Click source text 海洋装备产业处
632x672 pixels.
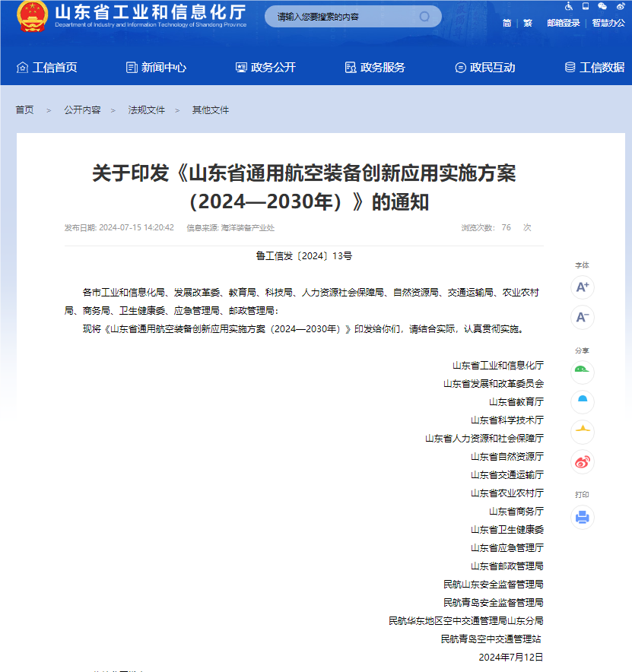coord(247,227)
